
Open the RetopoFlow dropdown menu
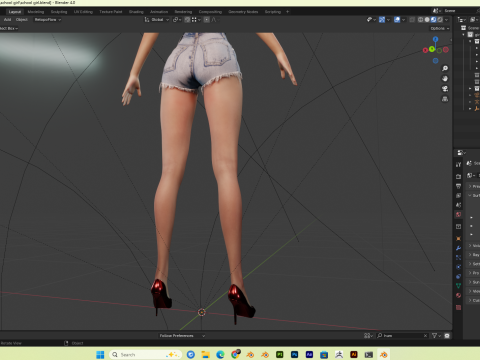point(48,20)
